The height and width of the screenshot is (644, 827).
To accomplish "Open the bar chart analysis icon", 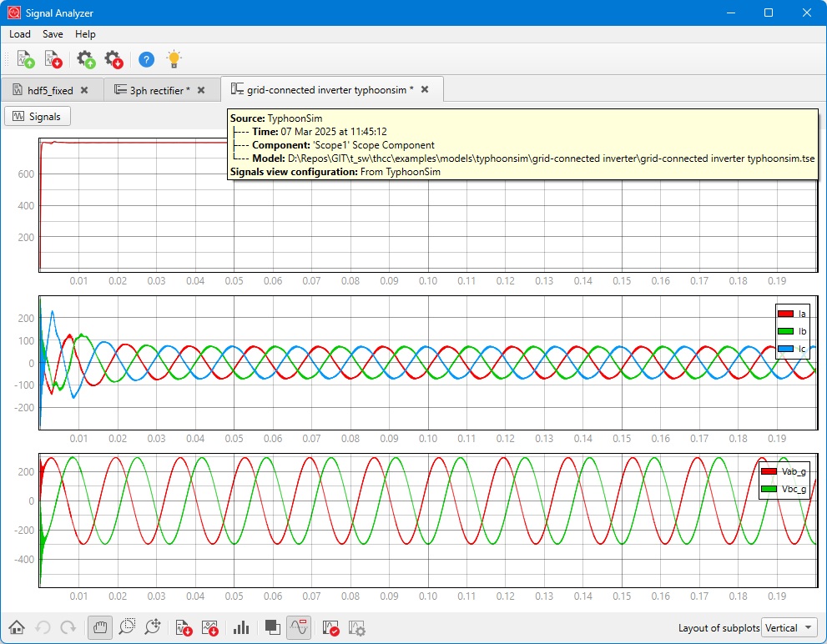I will pyautogui.click(x=242, y=627).
